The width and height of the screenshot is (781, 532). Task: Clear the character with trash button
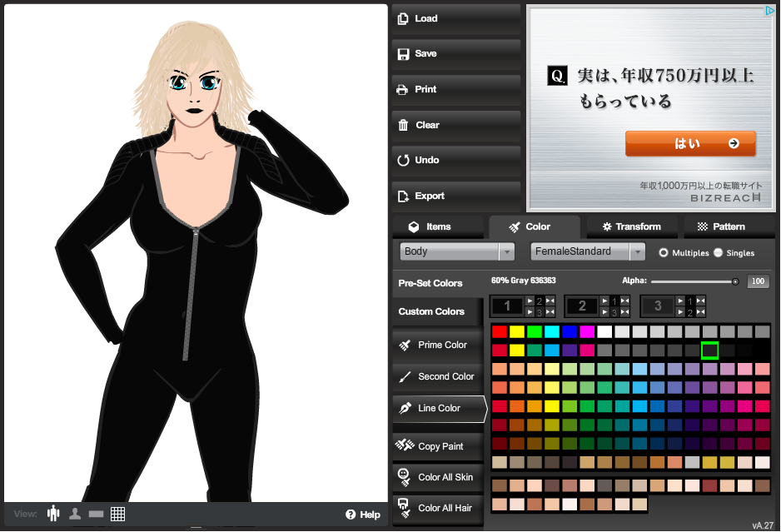455,125
